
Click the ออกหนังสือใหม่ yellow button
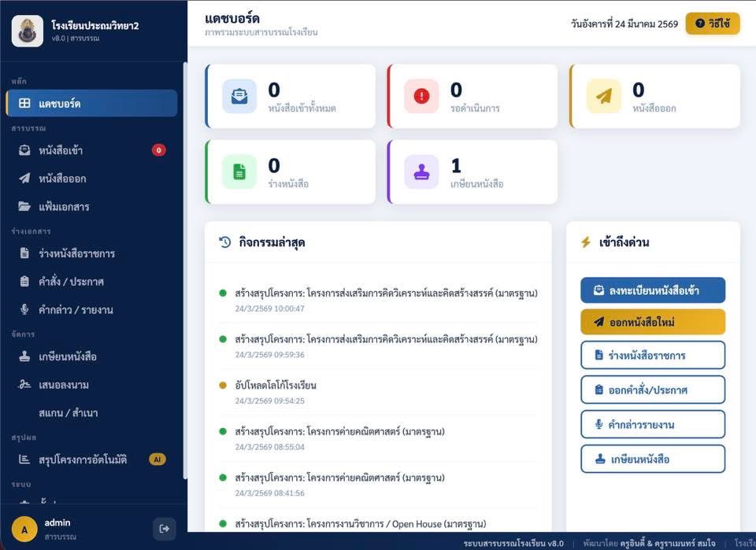coord(653,322)
